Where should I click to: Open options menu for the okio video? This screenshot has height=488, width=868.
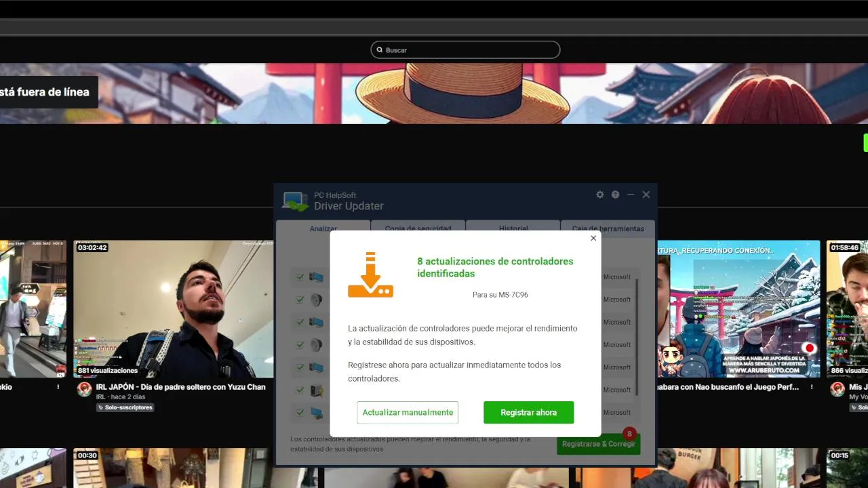[x=58, y=387]
